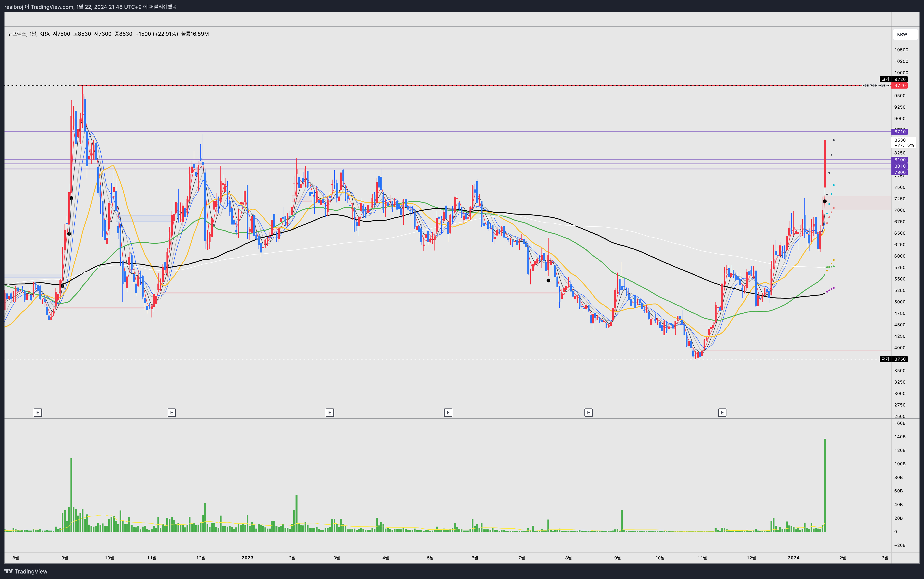924x579 pixels.
Task: Click the 고가 9720 high price label
Action: [893, 79]
